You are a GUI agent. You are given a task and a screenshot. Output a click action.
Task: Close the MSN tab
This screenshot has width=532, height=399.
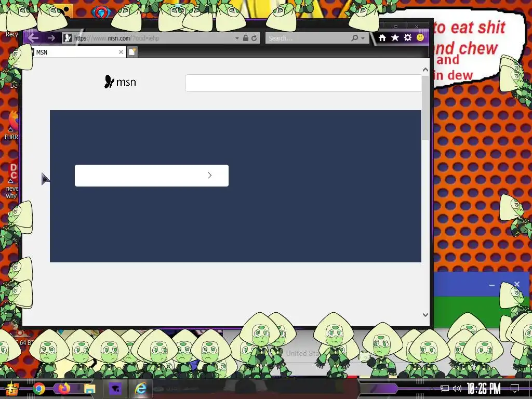[x=121, y=52]
